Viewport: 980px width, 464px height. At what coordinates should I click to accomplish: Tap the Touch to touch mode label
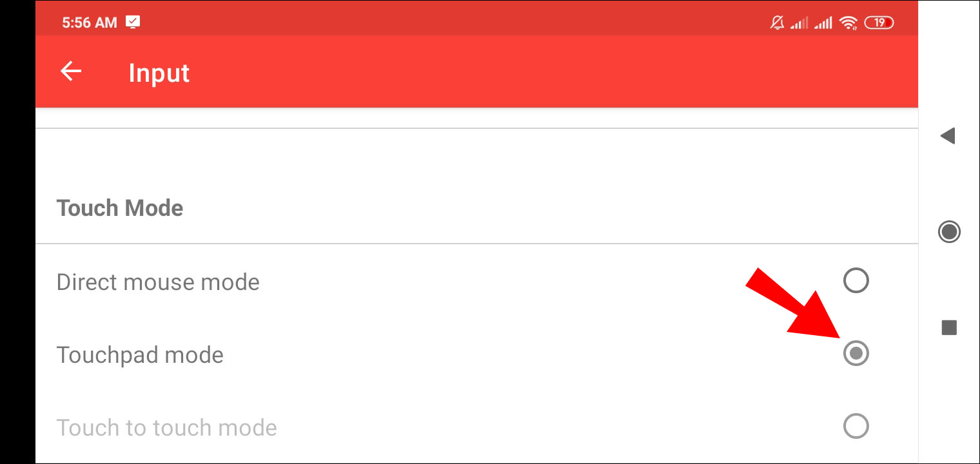tap(167, 428)
